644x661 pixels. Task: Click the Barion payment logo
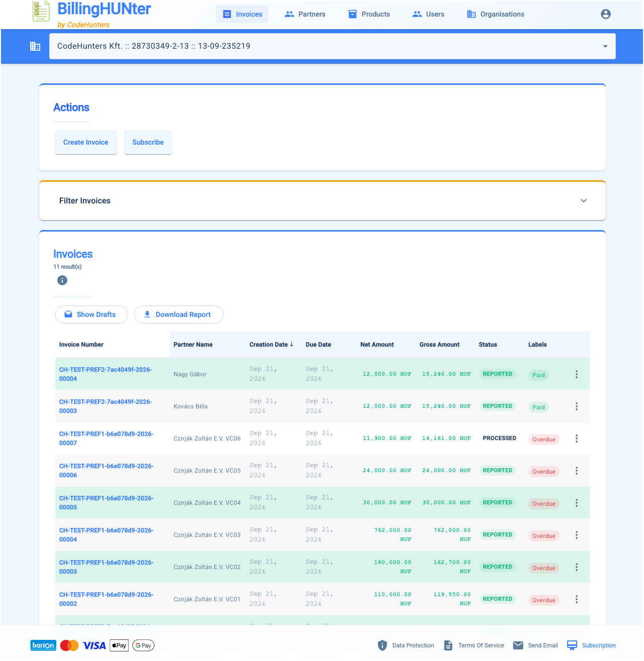(43, 645)
